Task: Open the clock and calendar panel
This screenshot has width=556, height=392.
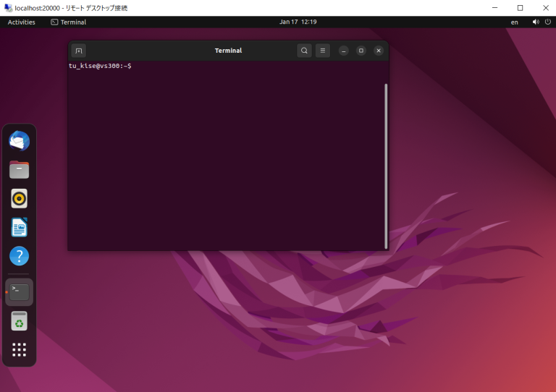Action: pos(298,22)
